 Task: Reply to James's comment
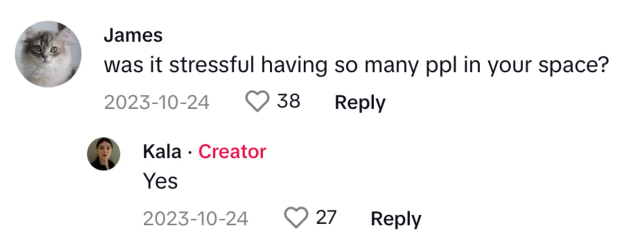tap(360, 102)
